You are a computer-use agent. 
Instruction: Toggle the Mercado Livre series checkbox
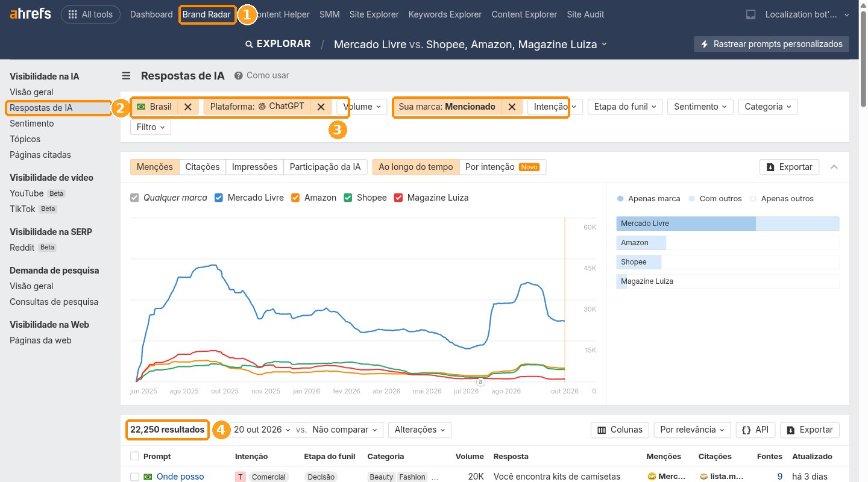point(219,198)
